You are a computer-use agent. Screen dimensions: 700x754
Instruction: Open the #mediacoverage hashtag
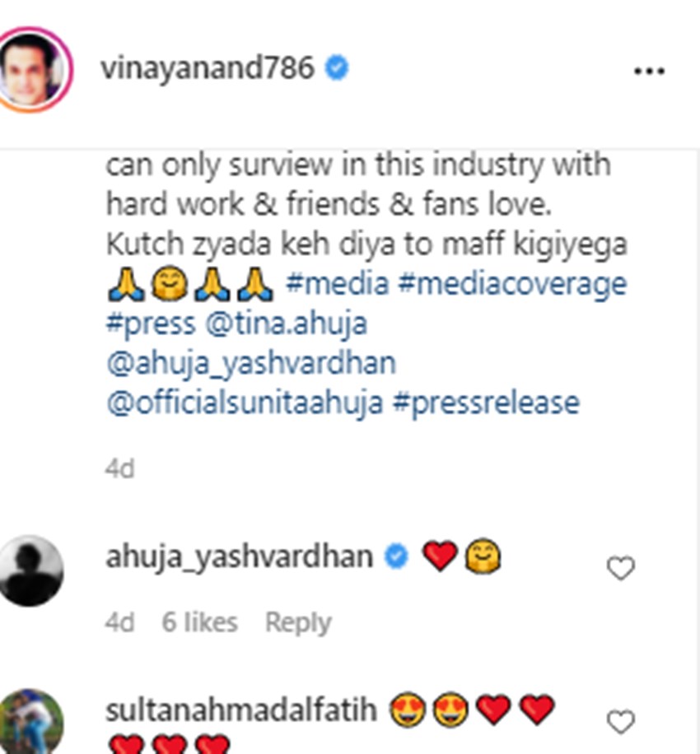[x=512, y=284]
